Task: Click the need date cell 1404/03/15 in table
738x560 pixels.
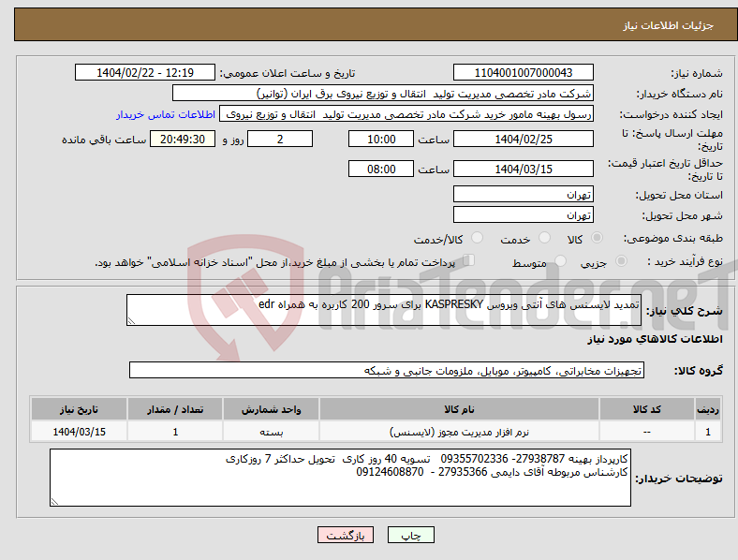Action: coord(79,432)
